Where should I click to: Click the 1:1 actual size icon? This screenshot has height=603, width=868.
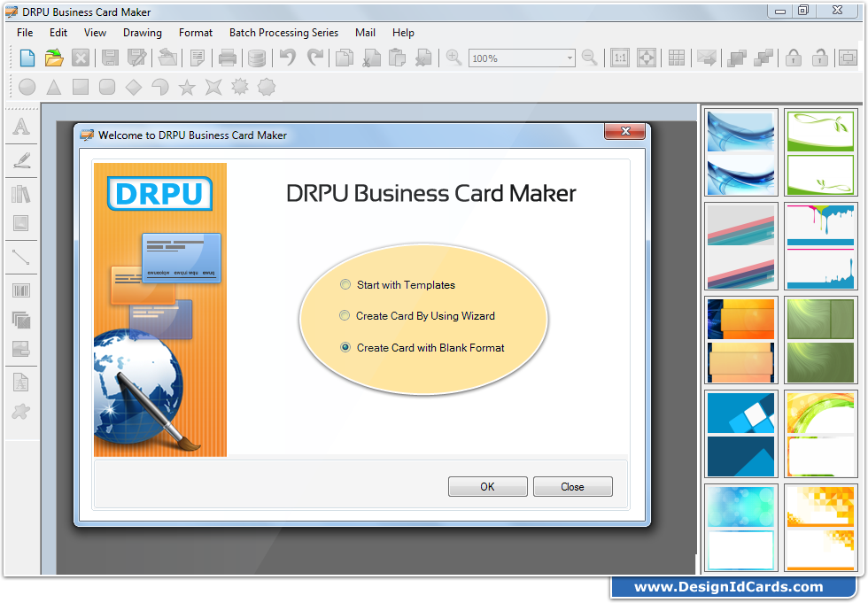[x=620, y=58]
